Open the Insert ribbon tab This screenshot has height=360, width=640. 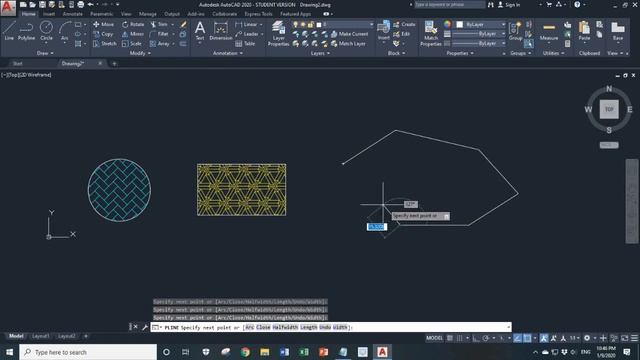[x=49, y=14]
